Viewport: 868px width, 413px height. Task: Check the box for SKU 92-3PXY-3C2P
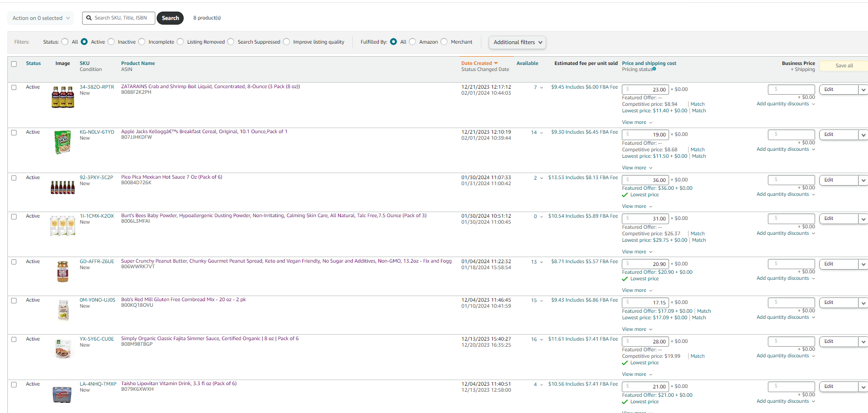pyautogui.click(x=14, y=178)
